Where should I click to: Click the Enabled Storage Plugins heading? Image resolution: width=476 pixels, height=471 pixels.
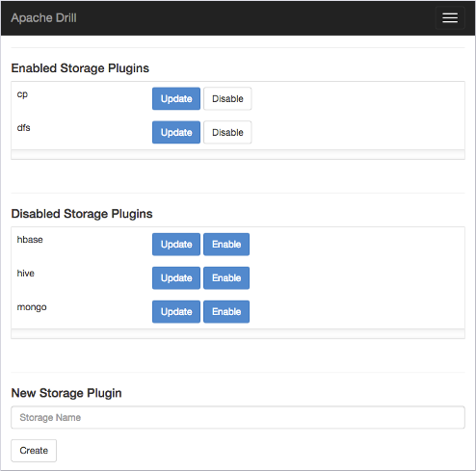80,68
